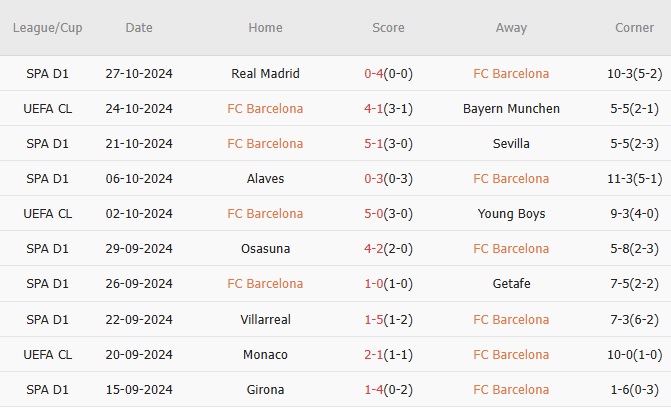671x411 pixels.
Task: Click the Date column header
Action: click(x=139, y=28)
